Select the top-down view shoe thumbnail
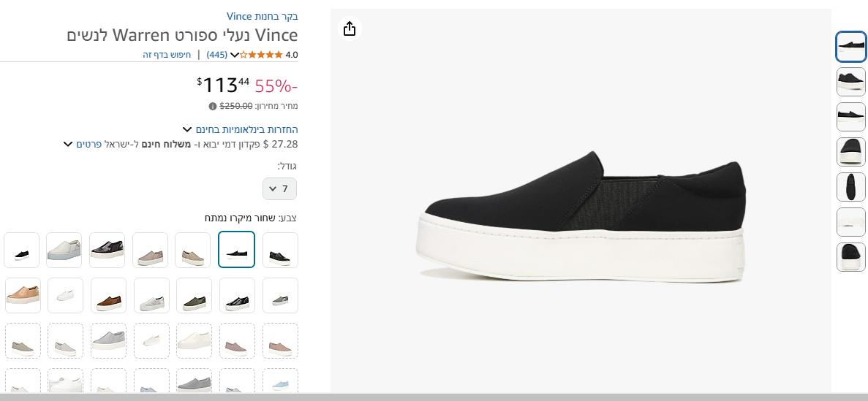The image size is (868, 401). click(850, 187)
